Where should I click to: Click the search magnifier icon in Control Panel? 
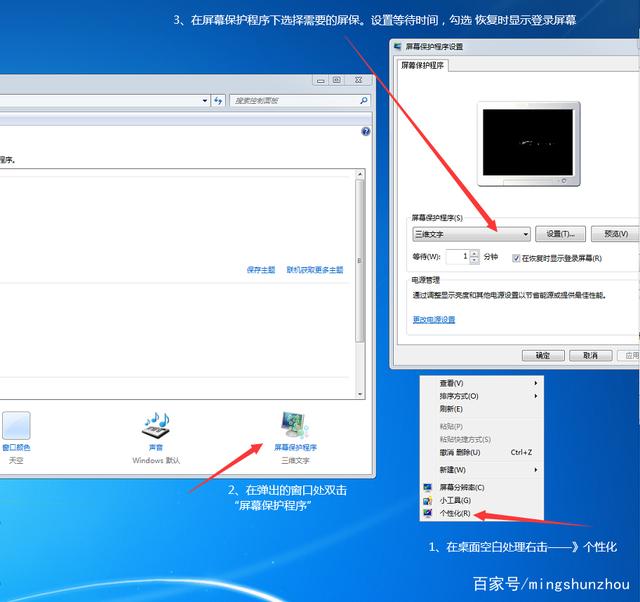363,100
